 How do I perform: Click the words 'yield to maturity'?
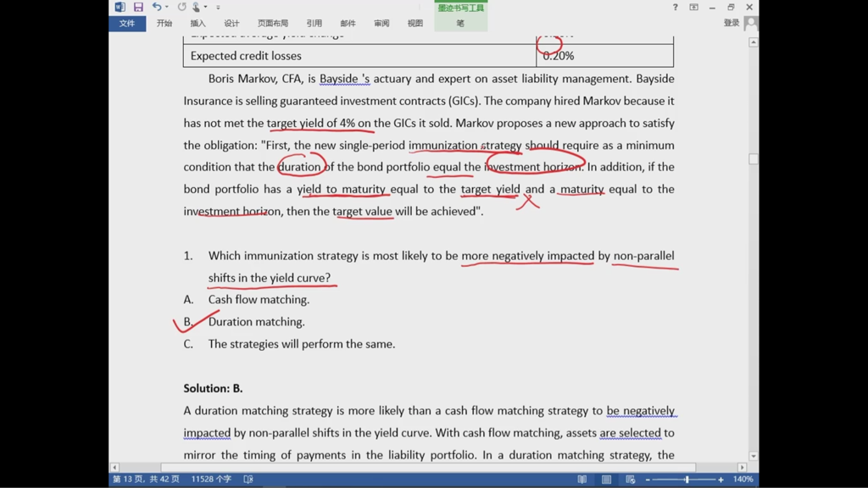[342, 189]
